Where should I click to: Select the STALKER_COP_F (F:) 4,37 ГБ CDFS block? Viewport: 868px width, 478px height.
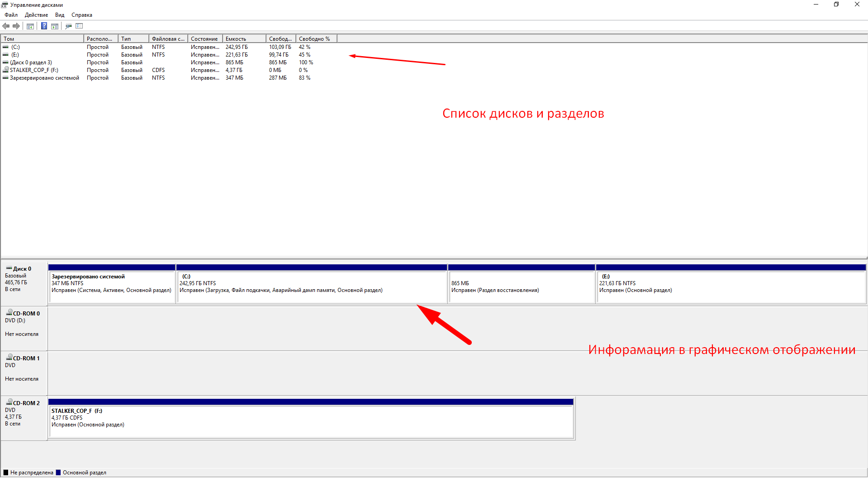(x=311, y=419)
